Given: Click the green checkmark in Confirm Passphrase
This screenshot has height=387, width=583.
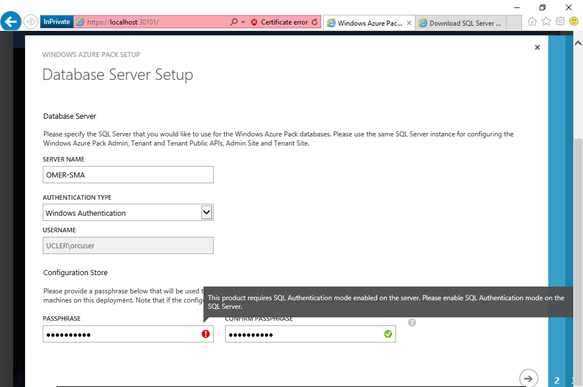Looking at the screenshot, I should (388, 334).
